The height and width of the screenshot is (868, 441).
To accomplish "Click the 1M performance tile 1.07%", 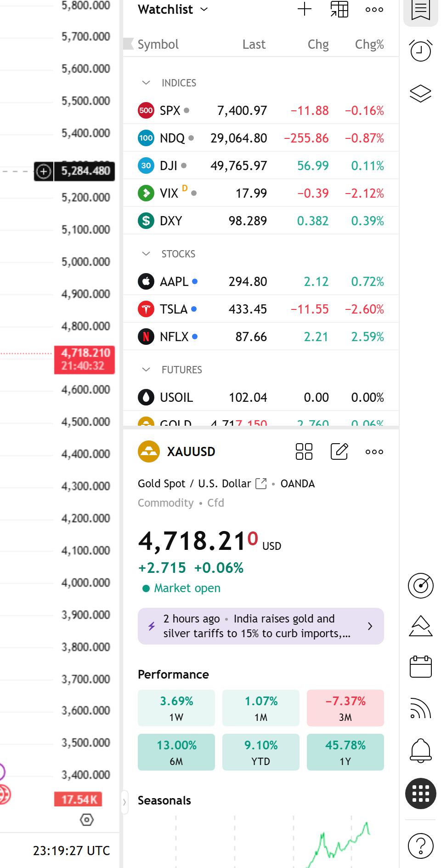I will (x=261, y=708).
